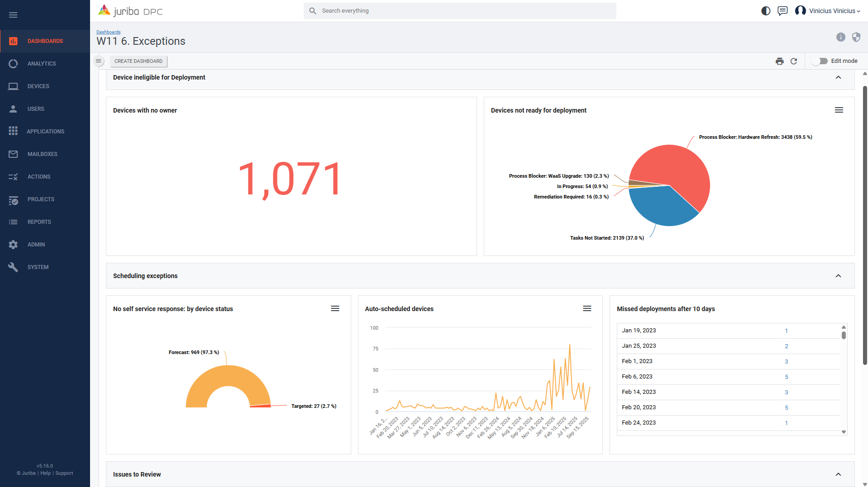Click the Dashboards breadcrumb link
This screenshot has width=868, height=487.
click(x=108, y=32)
